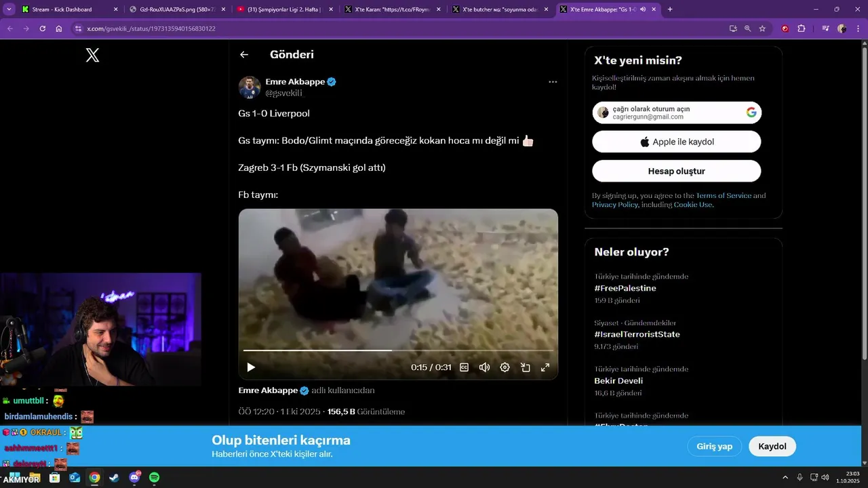Open Emre Akbappe's profile picture
868x488 pixels.
click(x=250, y=87)
